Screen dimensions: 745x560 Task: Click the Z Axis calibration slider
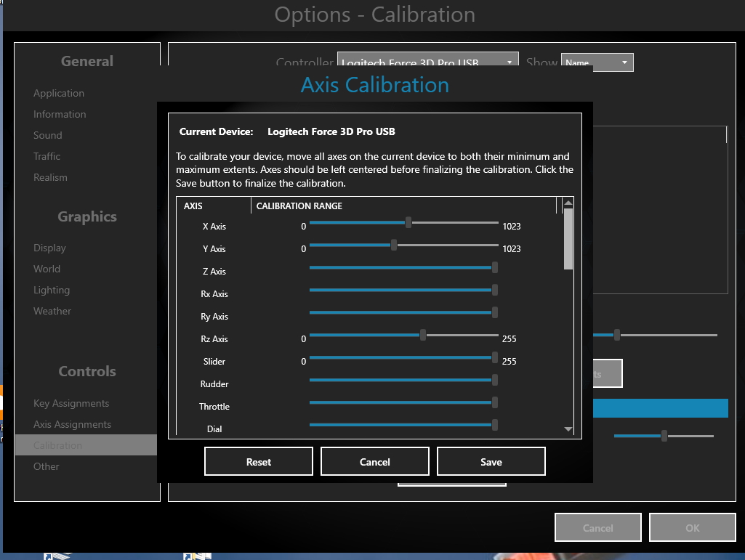pyautogui.click(x=404, y=267)
